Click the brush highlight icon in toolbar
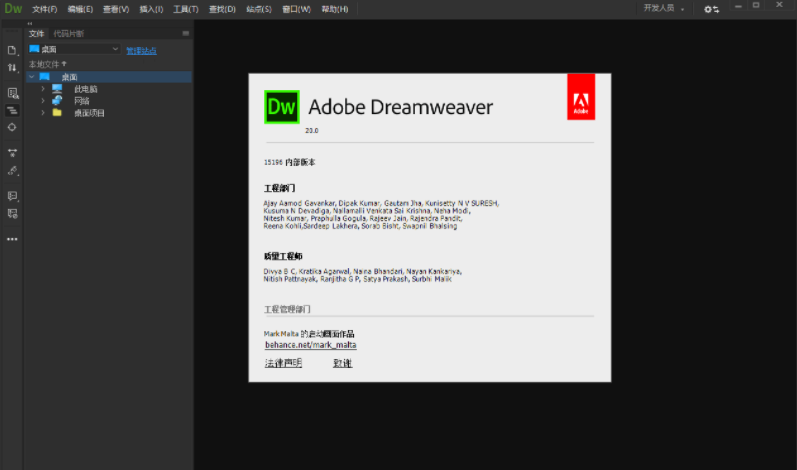 [12, 171]
